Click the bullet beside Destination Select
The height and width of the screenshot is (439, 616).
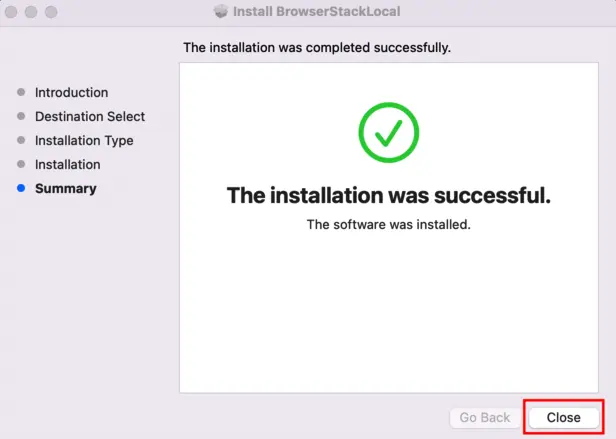21,117
